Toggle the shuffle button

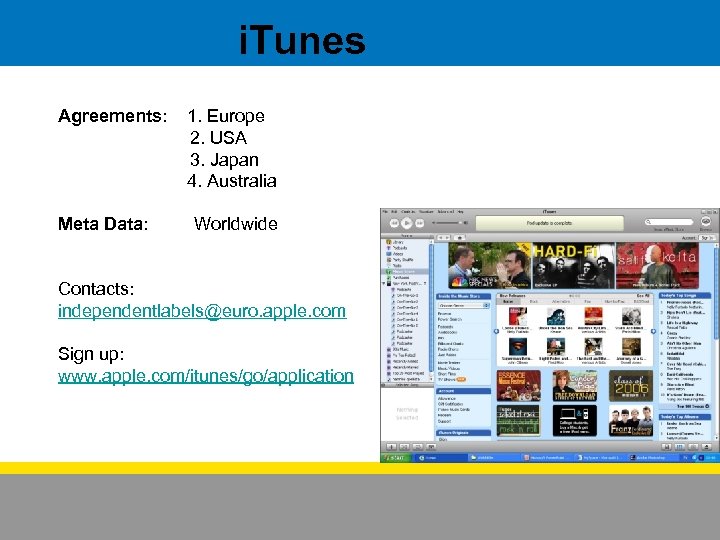404,447
